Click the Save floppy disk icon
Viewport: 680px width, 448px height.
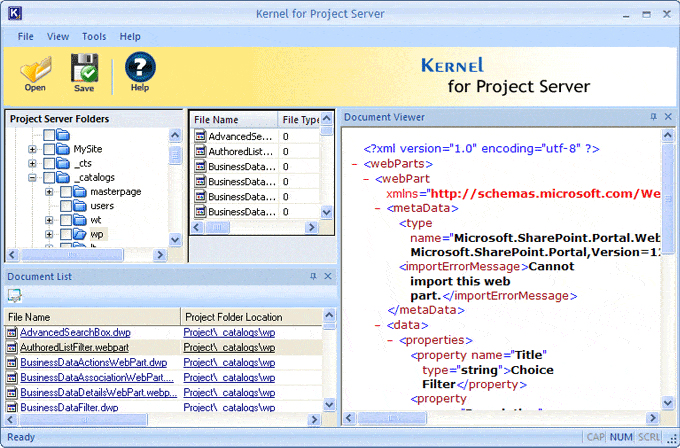point(85,68)
